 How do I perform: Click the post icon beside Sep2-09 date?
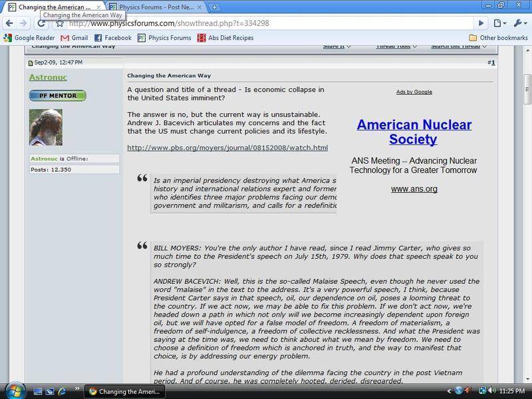point(31,63)
